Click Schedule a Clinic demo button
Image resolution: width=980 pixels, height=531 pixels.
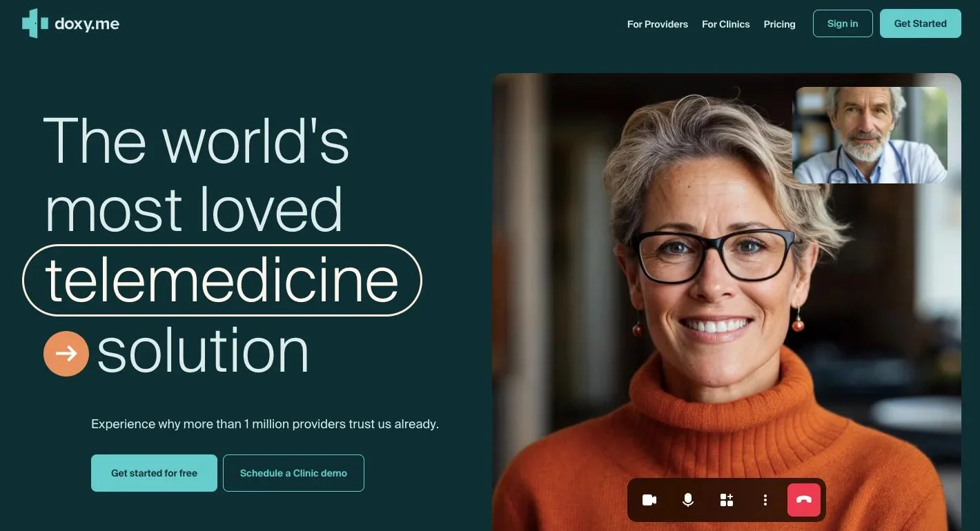[x=293, y=473]
